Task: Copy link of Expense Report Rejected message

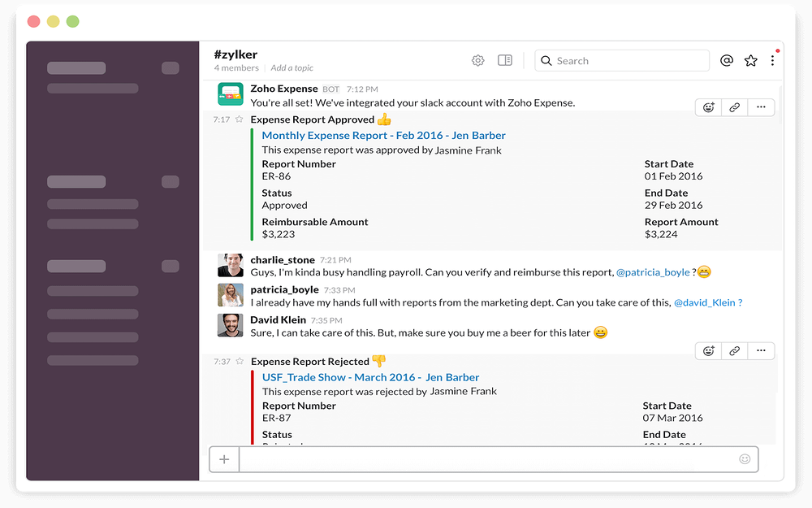Action: pos(735,351)
